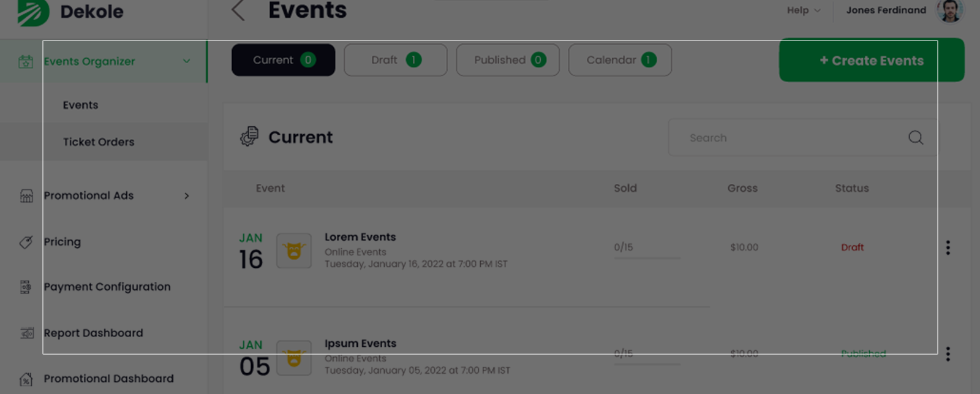Image resolution: width=980 pixels, height=394 pixels.
Task: Click the back arrow beside Events title
Action: (238, 10)
